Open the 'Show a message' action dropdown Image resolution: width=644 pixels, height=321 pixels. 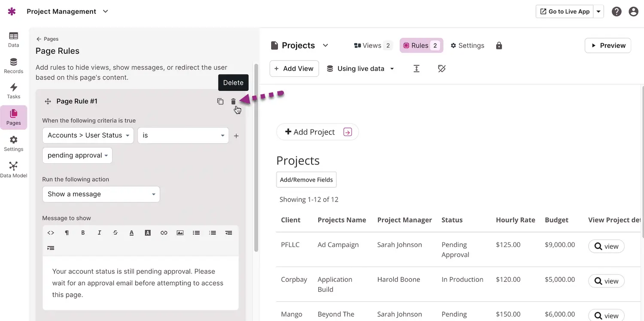coord(101,194)
